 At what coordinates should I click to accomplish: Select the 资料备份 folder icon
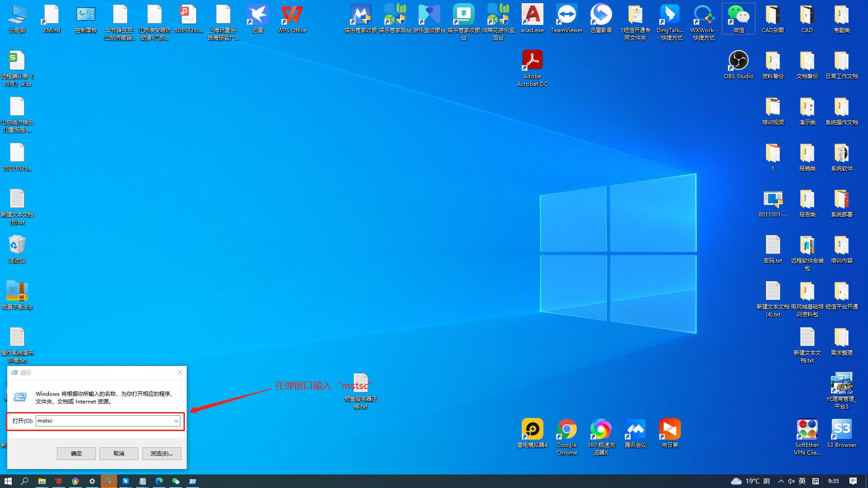pyautogui.click(x=773, y=66)
